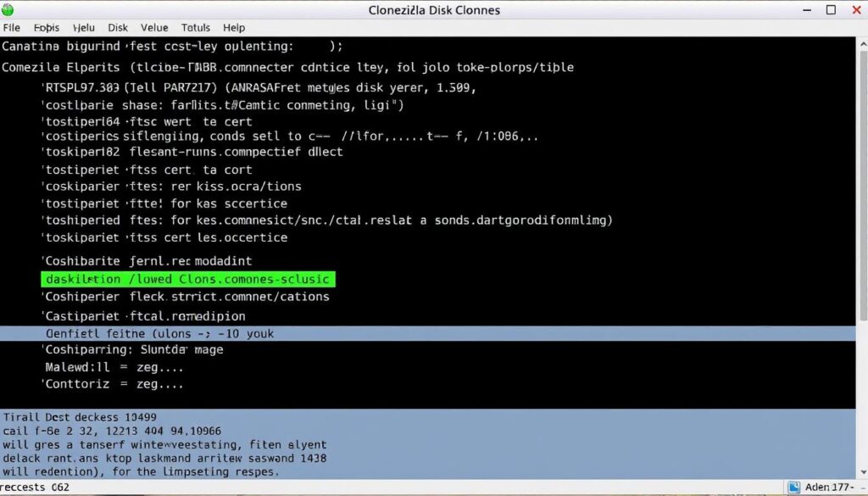Open the File menu
This screenshot has height=496, width=868.
[11, 28]
